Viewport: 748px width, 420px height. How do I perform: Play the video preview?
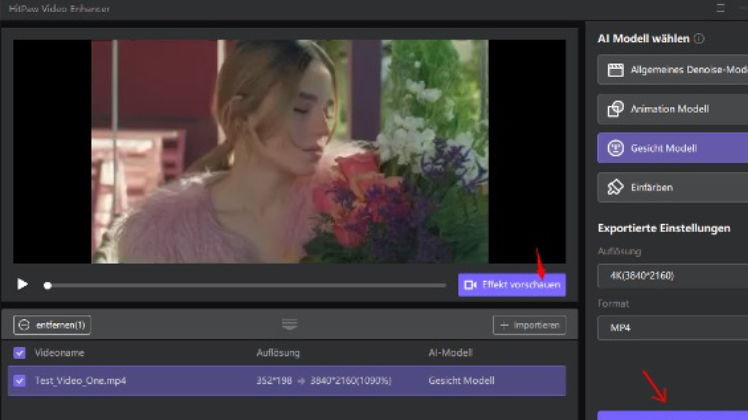tap(22, 284)
